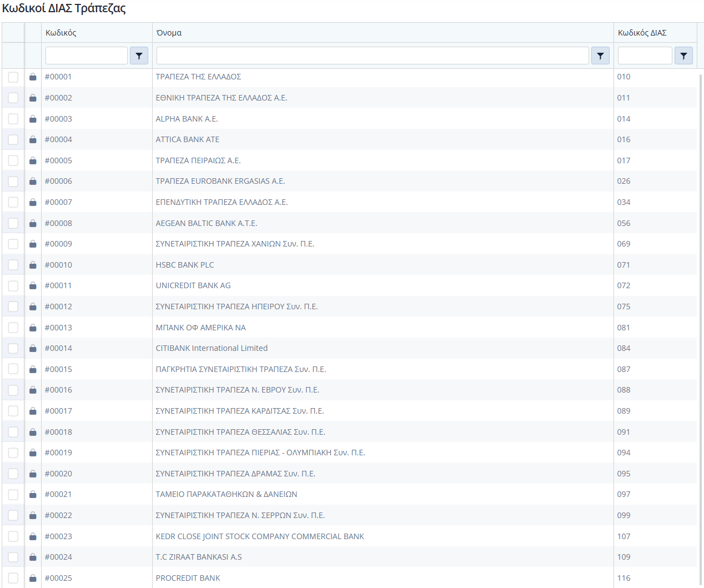Click the lock icon in row #00003
The height and width of the screenshot is (588, 704).
pyautogui.click(x=33, y=119)
